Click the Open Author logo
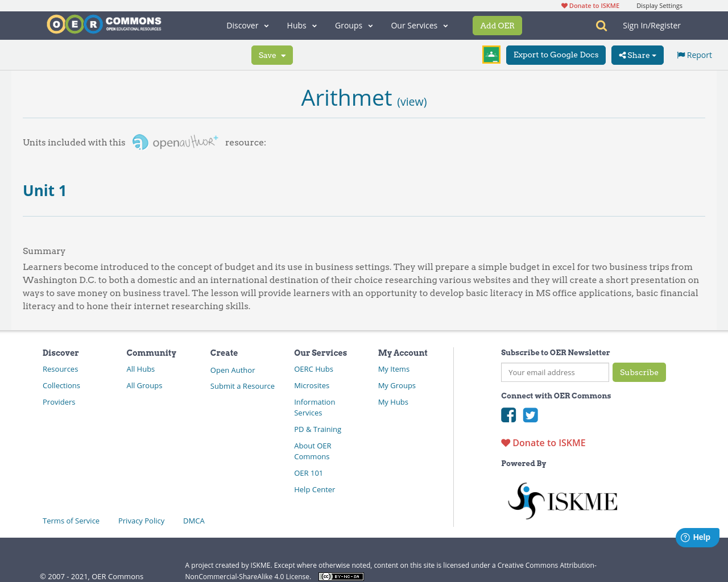 coord(175,141)
